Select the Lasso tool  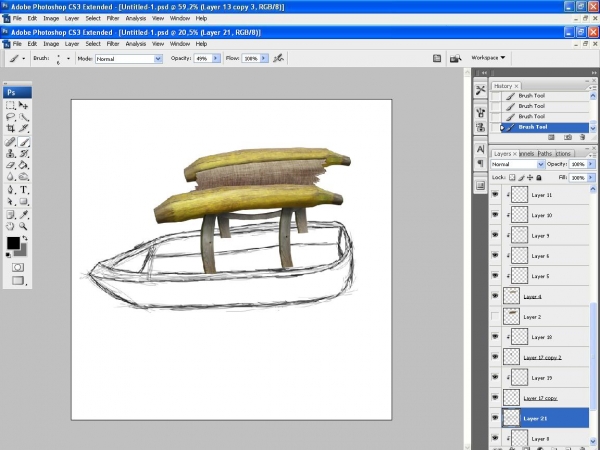(x=10, y=117)
